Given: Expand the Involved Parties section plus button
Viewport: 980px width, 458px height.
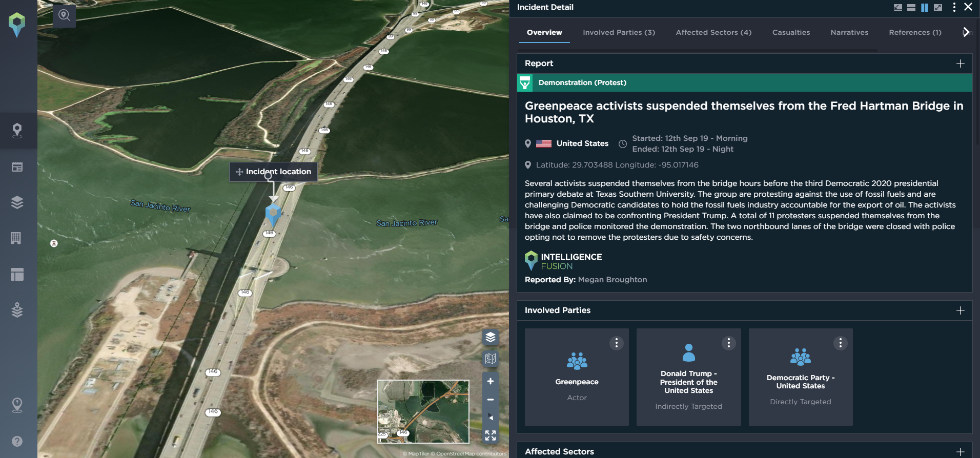Looking at the screenshot, I should tap(961, 310).
